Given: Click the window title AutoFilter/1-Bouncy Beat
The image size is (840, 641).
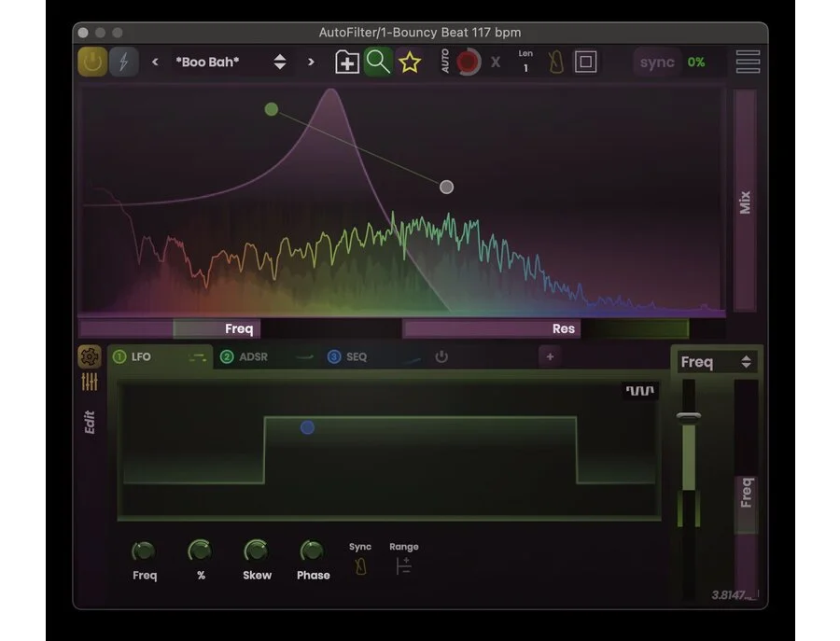Looking at the screenshot, I should [419, 33].
